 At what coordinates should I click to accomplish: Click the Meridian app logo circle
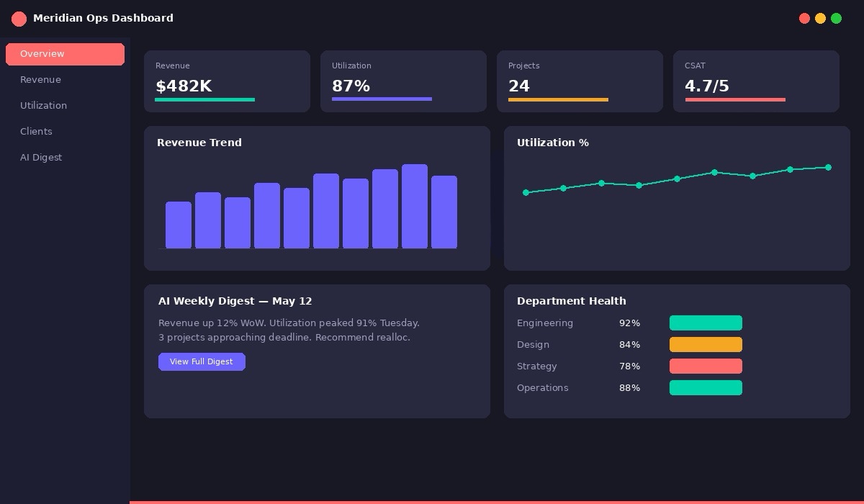point(19,19)
